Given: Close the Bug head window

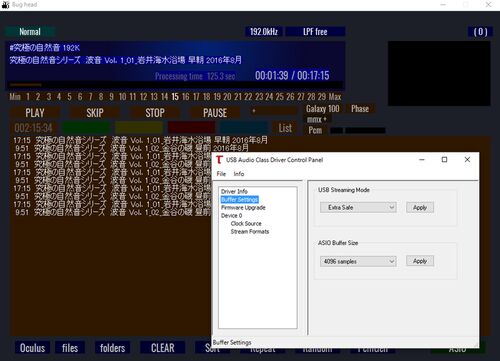Looking at the screenshot, I should coord(488,5).
